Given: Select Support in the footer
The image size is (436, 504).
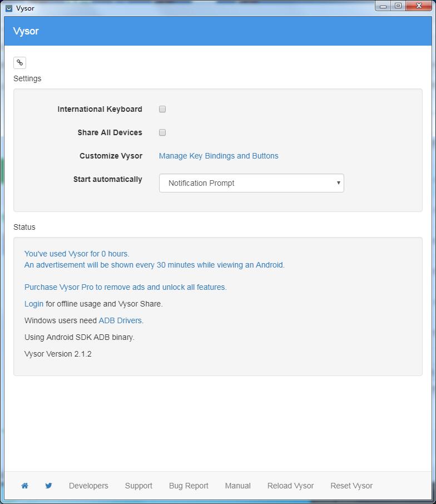Looking at the screenshot, I should tap(138, 486).
